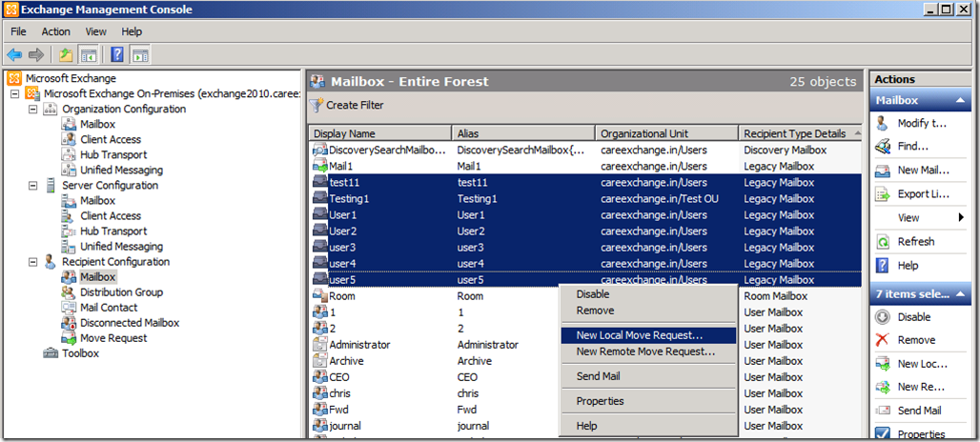Select the Microsoft Exchange root node
This screenshot has height=442, width=980.
point(71,79)
